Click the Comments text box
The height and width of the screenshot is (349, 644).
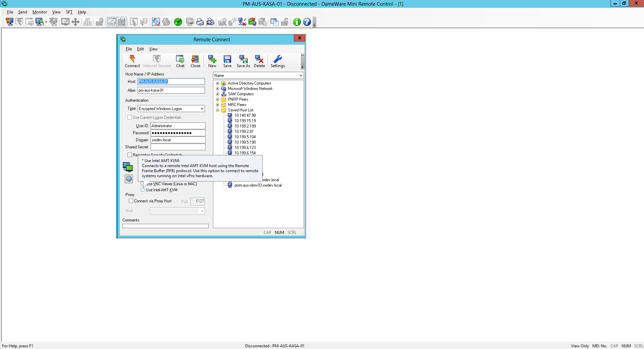[166, 226]
